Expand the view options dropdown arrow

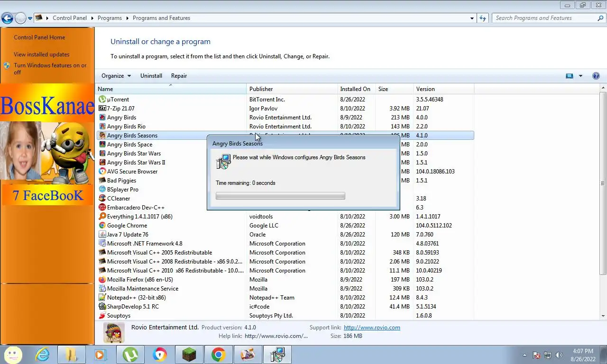(580, 76)
